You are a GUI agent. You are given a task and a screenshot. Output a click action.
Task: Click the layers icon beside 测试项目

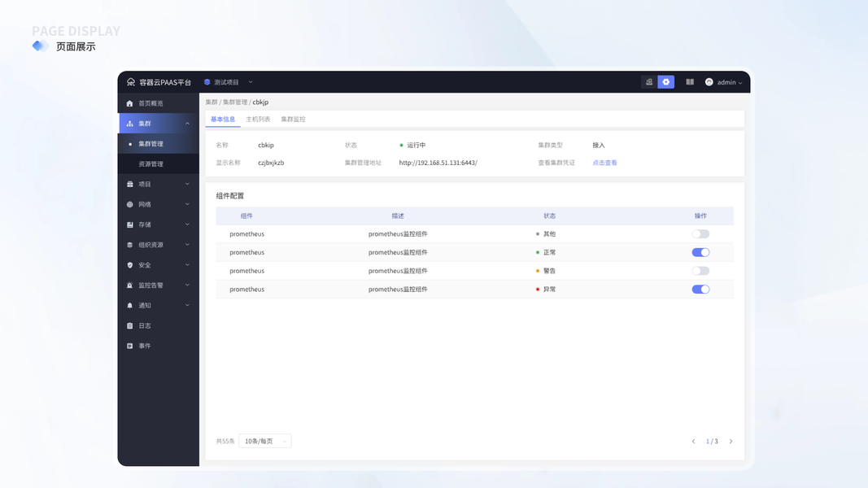click(207, 82)
